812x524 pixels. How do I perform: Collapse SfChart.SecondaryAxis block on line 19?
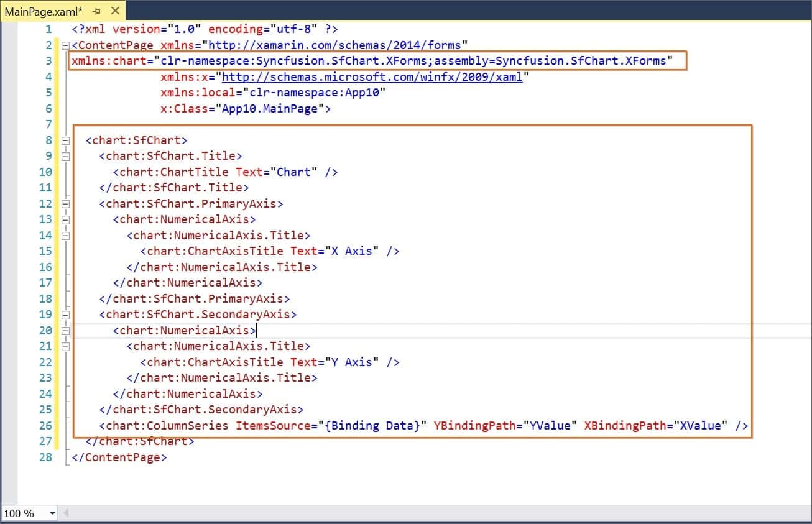[66, 315]
